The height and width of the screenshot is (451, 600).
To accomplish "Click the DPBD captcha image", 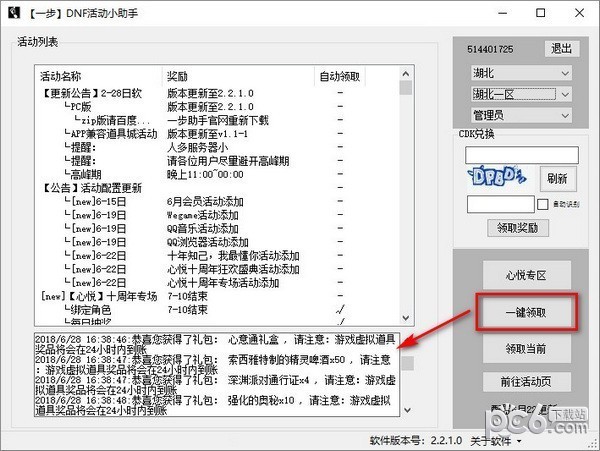I will 497,177.
